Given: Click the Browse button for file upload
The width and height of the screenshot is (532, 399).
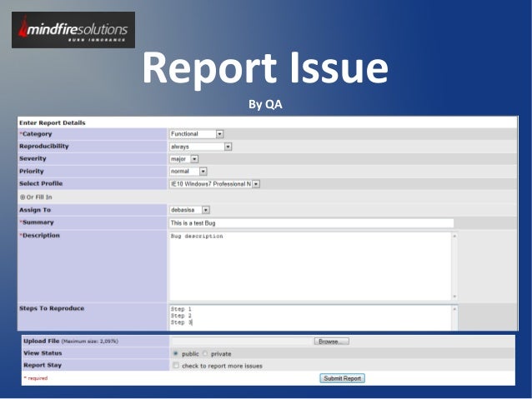Looking at the screenshot, I should tap(332, 342).
